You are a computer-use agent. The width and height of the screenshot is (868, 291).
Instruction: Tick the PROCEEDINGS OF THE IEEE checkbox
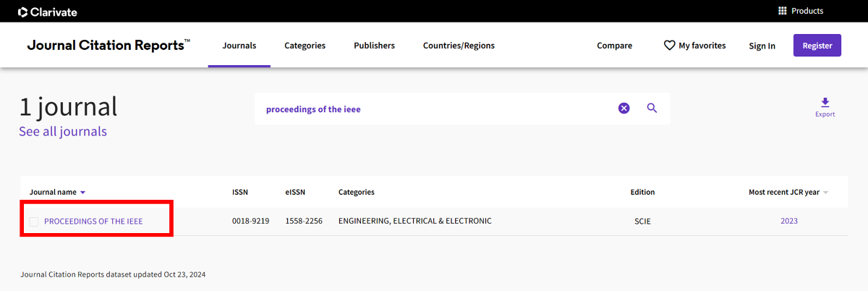(34, 222)
